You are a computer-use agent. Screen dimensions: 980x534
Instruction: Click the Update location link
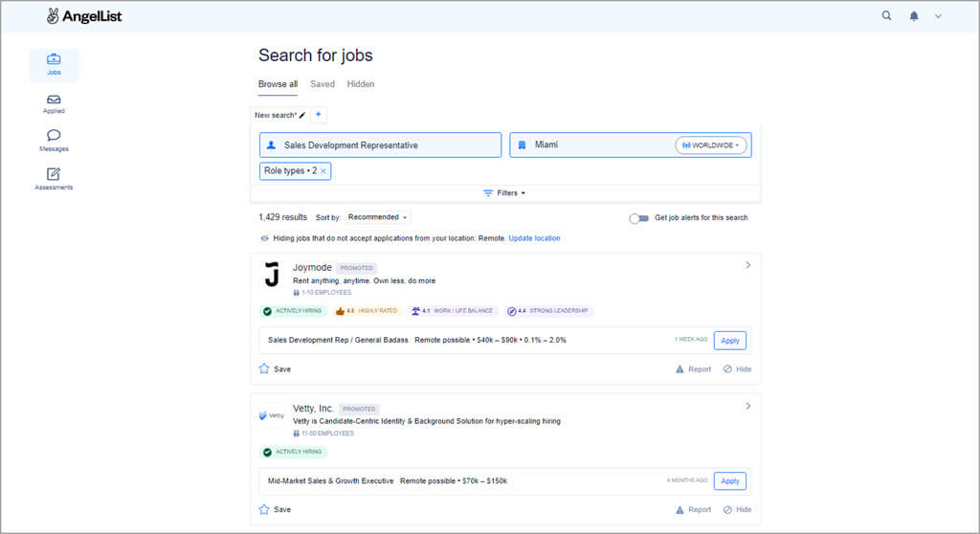point(534,238)
